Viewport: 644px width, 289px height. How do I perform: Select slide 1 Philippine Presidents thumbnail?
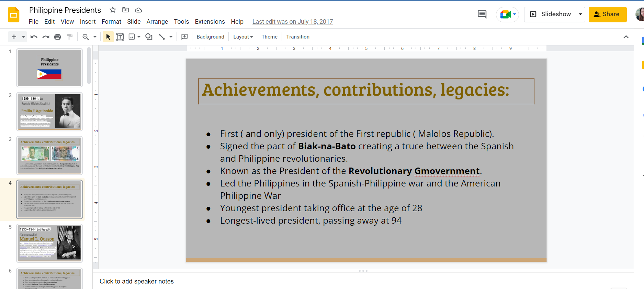point(50,68)
